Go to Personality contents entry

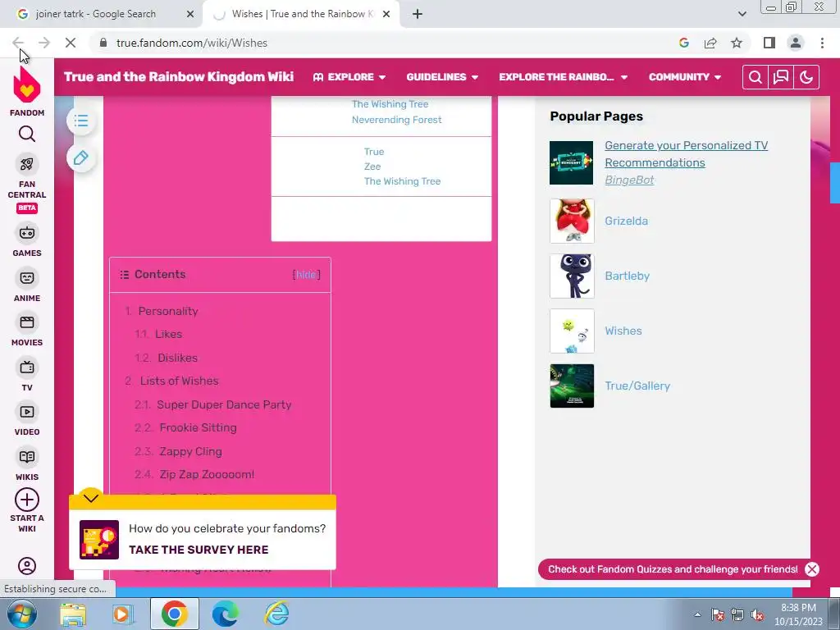click(x=168, y=311)
